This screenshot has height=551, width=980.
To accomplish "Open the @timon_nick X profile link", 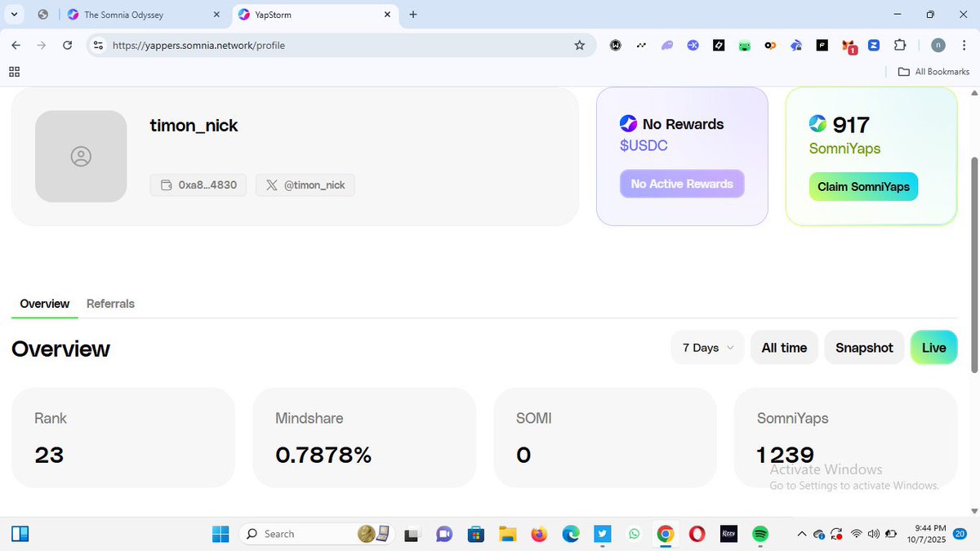I will pos(305,185).
